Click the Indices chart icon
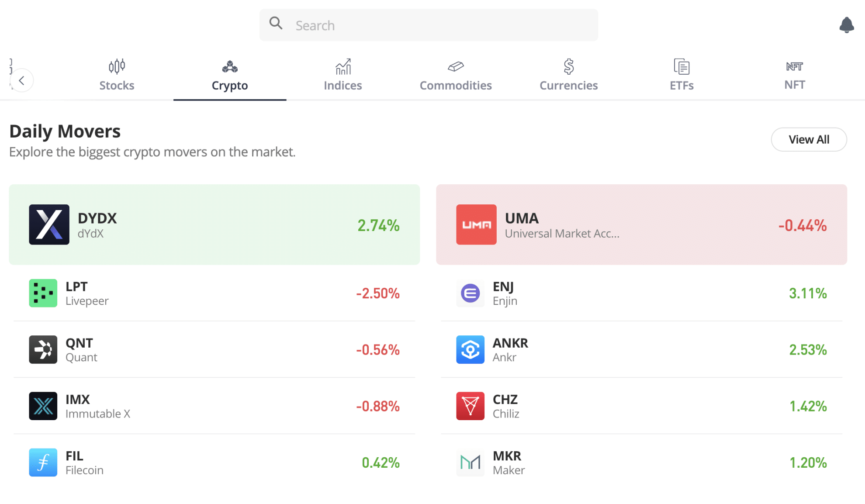This screenshot has width=865, height=504. [343, 66]
